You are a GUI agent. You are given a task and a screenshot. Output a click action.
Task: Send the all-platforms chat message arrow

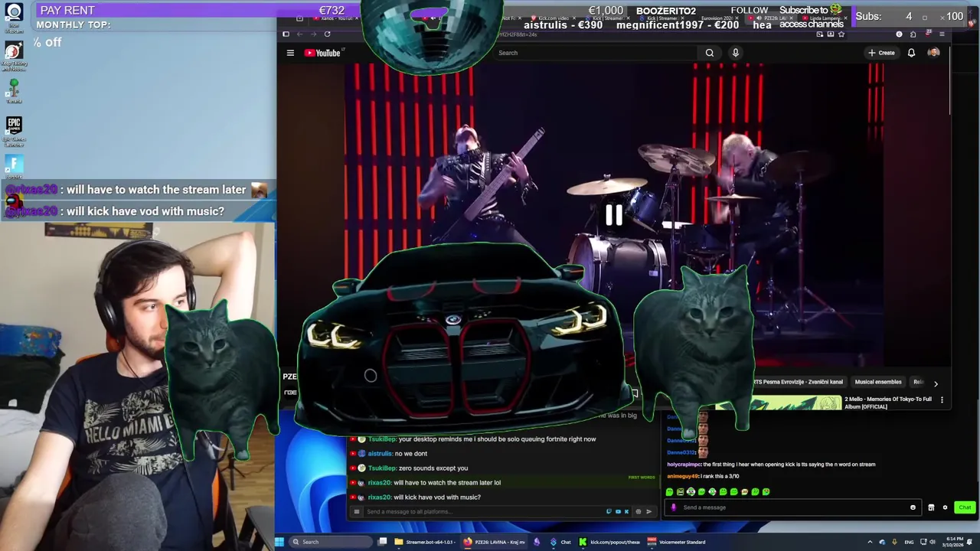click(x=648, y=512)
